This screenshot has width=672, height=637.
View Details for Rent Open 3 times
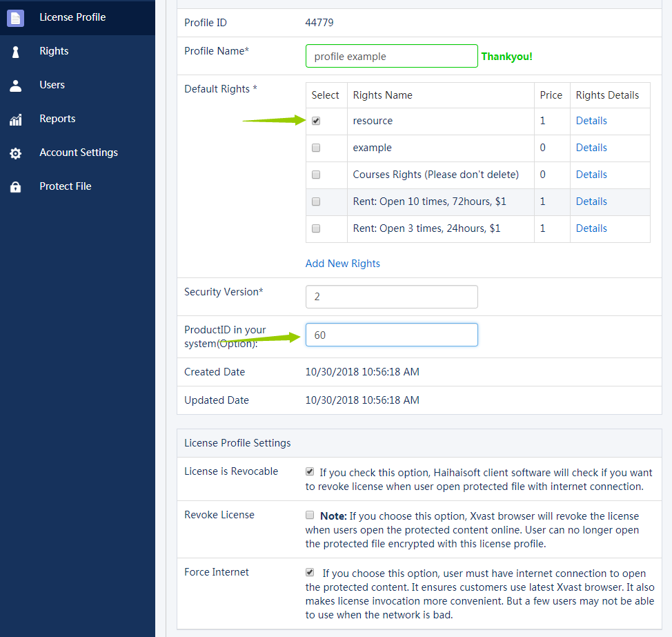591,228
